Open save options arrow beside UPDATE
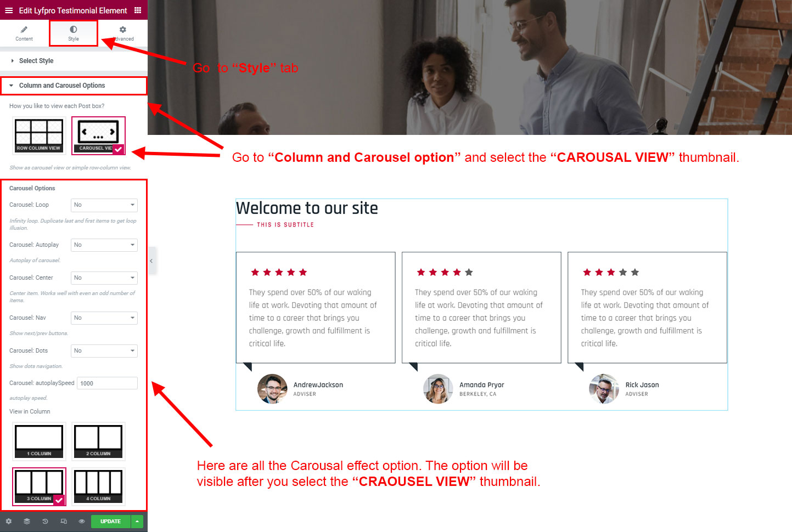This screenshot has height=532, width=792. pyautogui.click(x=137, y=522)
